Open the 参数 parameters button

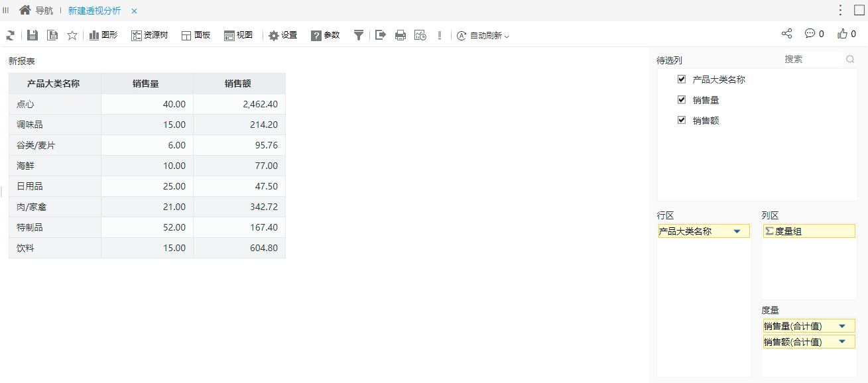coord(325,35)
